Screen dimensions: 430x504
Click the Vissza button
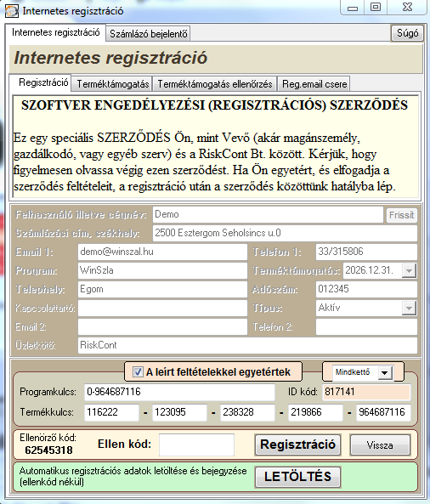coord(380,445)
